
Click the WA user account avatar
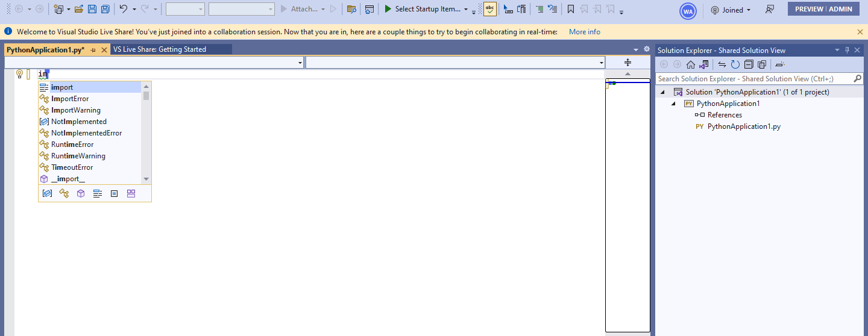pos(688,10)
